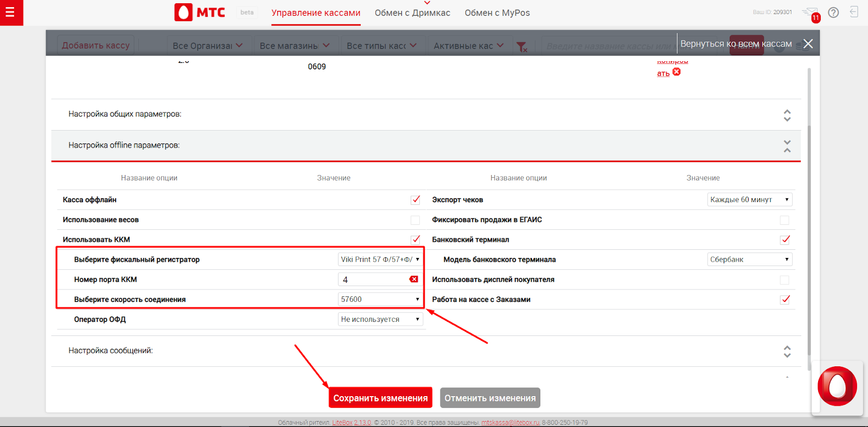The image size is (868, 427).
Task: Enable Фиксировать продажи в ЕГАИС
Action: pyautogui.click(x=784, y=220)
